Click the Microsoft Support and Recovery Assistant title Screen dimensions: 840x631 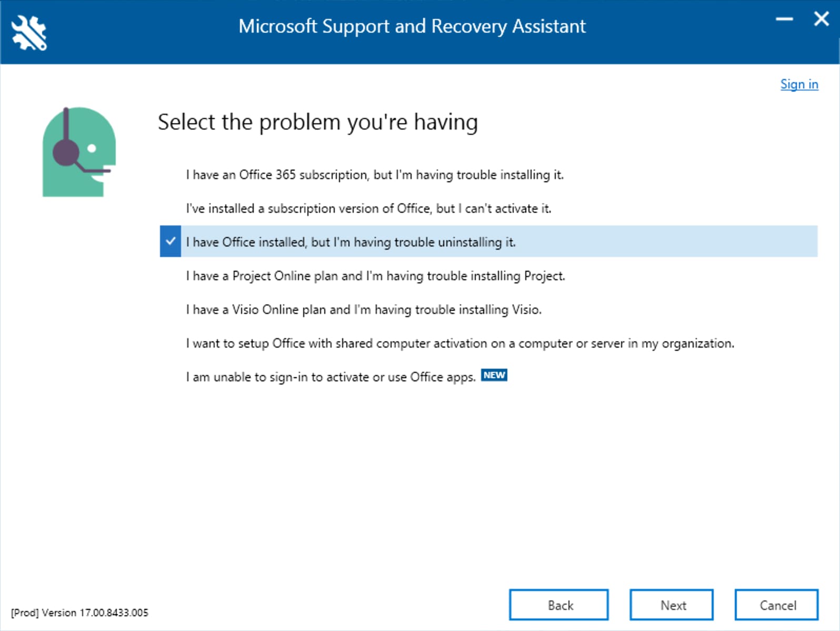click(x=412, y=26)
